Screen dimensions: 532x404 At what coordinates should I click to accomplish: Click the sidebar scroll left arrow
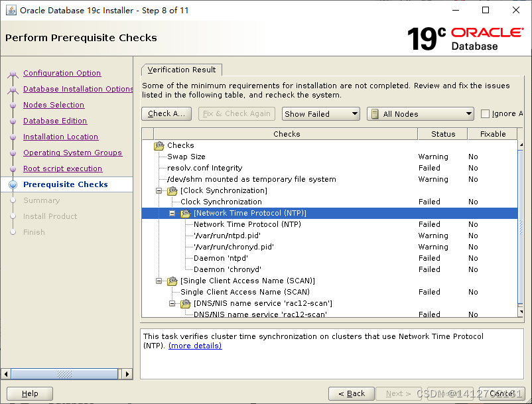point(6,374)
